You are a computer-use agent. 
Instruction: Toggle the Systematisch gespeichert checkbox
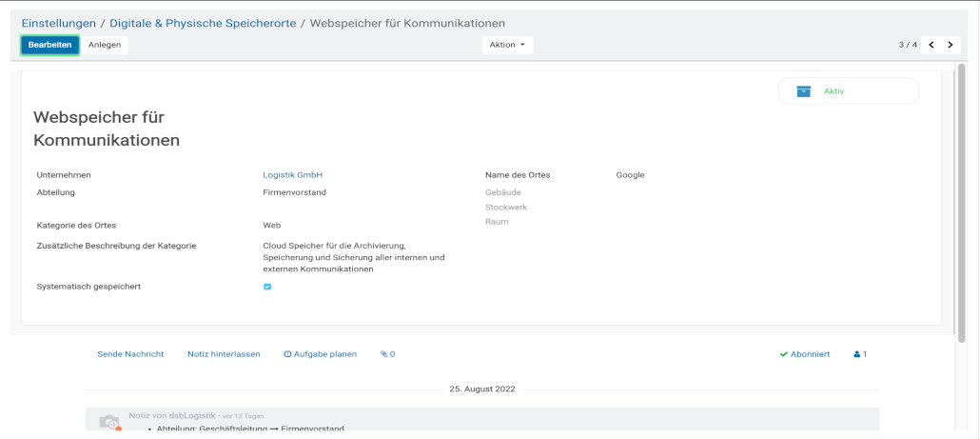(267, 287)
